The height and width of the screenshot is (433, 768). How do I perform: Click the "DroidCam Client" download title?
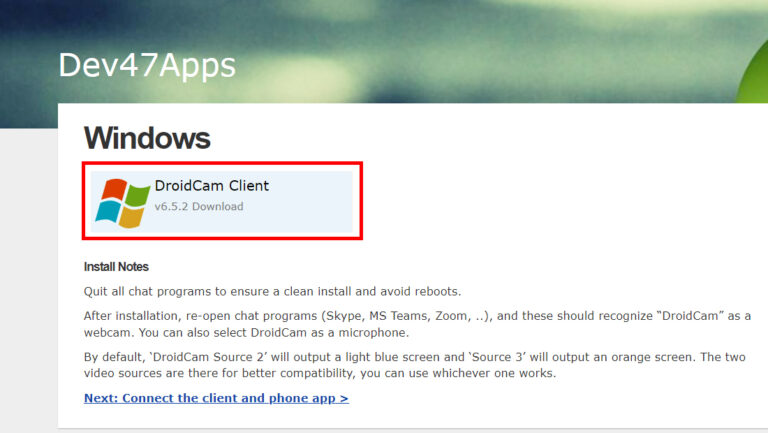pos(211,186)
